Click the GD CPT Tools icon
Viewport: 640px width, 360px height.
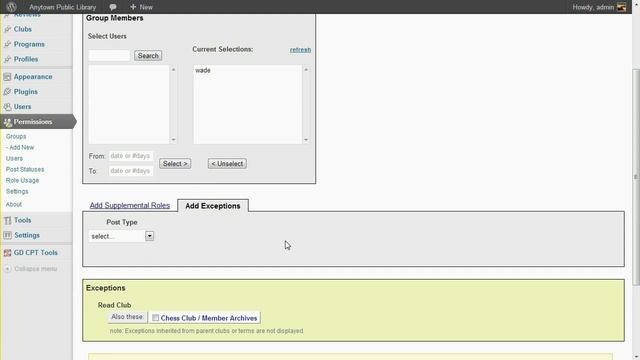[7, 253]
